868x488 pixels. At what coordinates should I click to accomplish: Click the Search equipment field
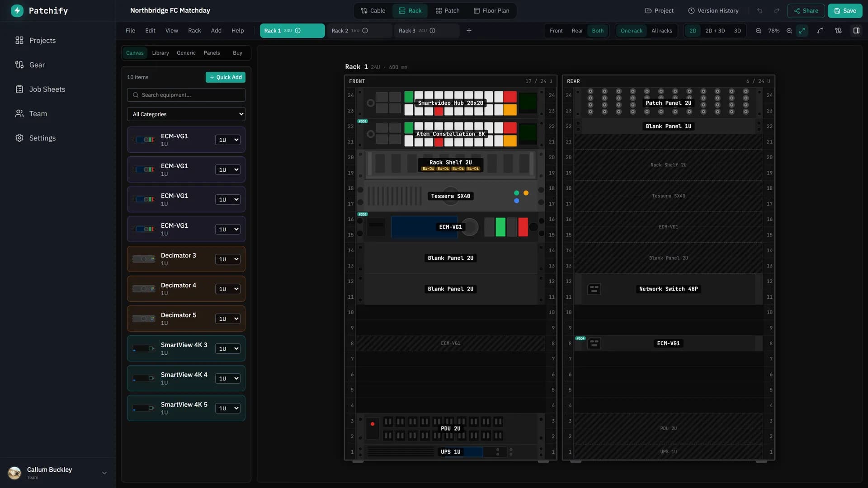(186, 95)
